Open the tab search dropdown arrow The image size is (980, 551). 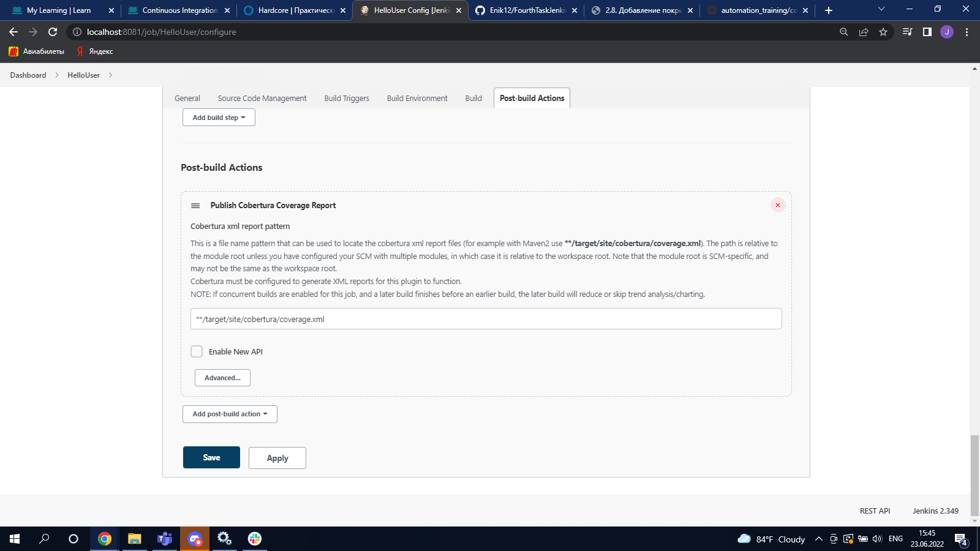pos(881,10)
